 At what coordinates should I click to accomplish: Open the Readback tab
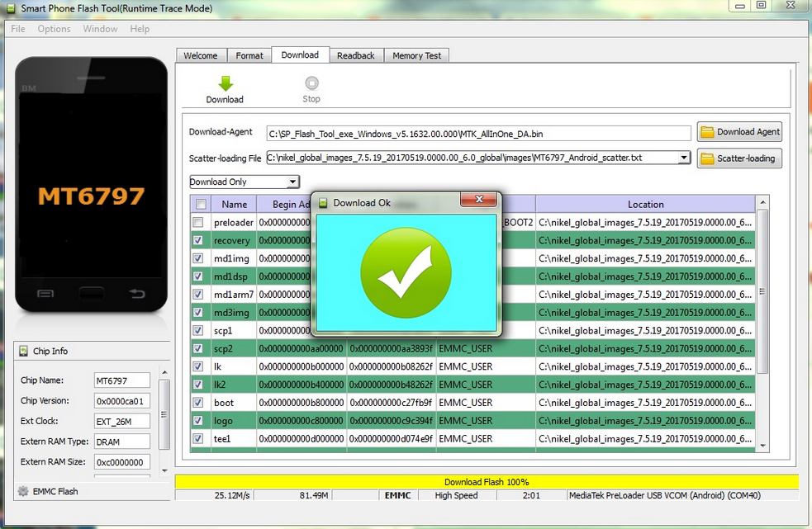point(355,55)
